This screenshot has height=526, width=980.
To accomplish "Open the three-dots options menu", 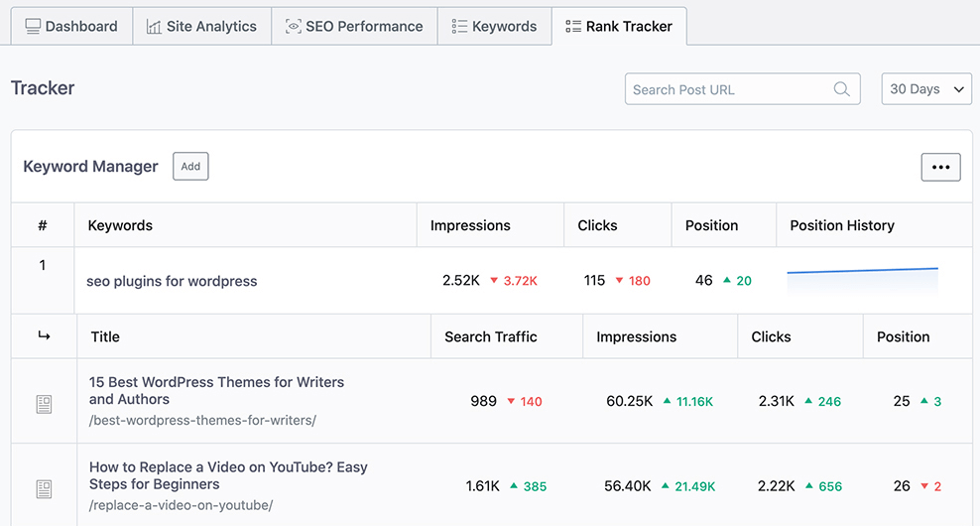I will [940, 167].
